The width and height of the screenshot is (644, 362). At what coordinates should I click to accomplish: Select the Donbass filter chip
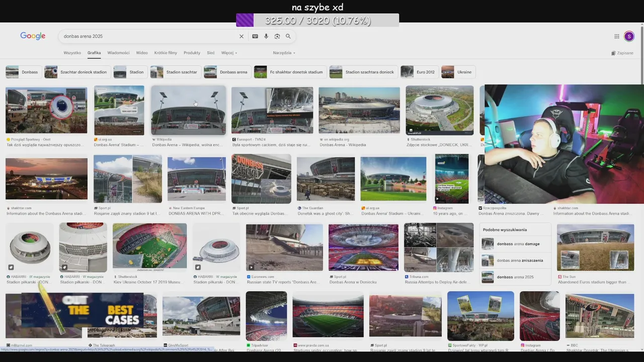[x=23, y=72]
